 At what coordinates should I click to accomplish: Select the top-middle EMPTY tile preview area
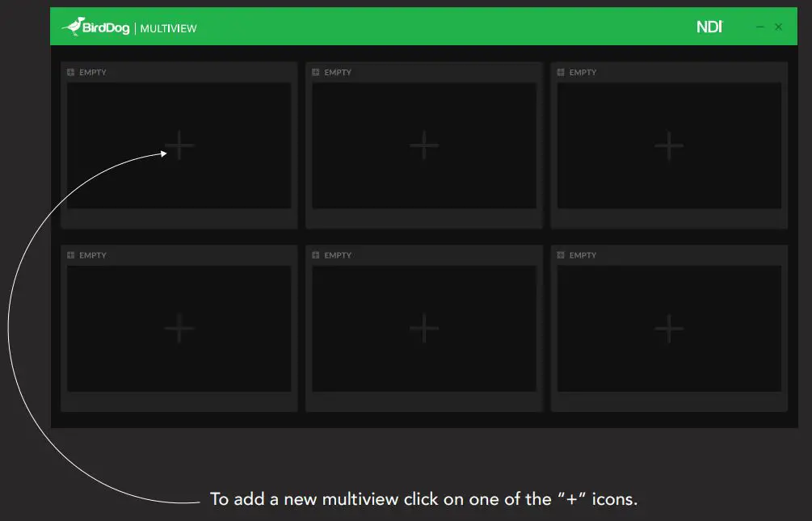[x=423, y=145]
